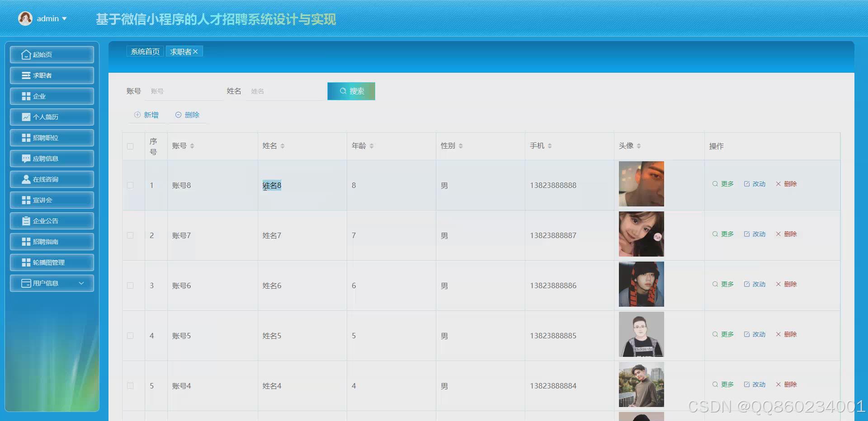The image size is (868, 421).
Task: Switch to the 系统首页 tab
Action: (x=145, y=51)
